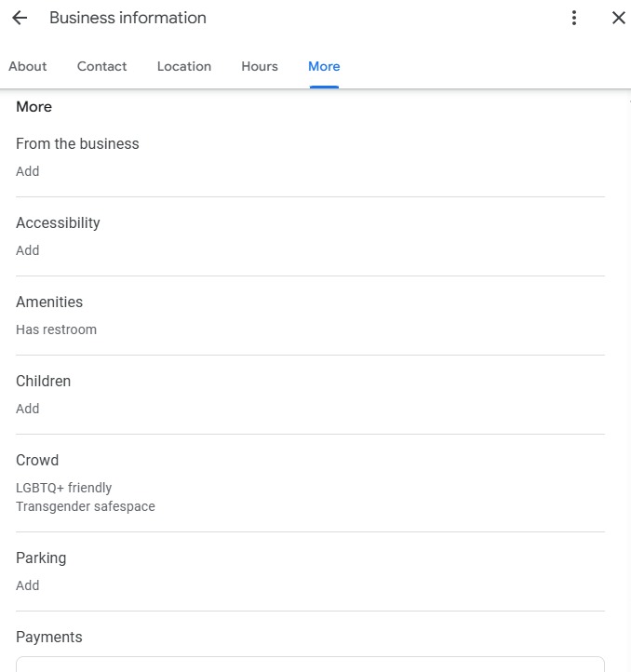
Task: Click the Amenities section heading
Action: 49,302
